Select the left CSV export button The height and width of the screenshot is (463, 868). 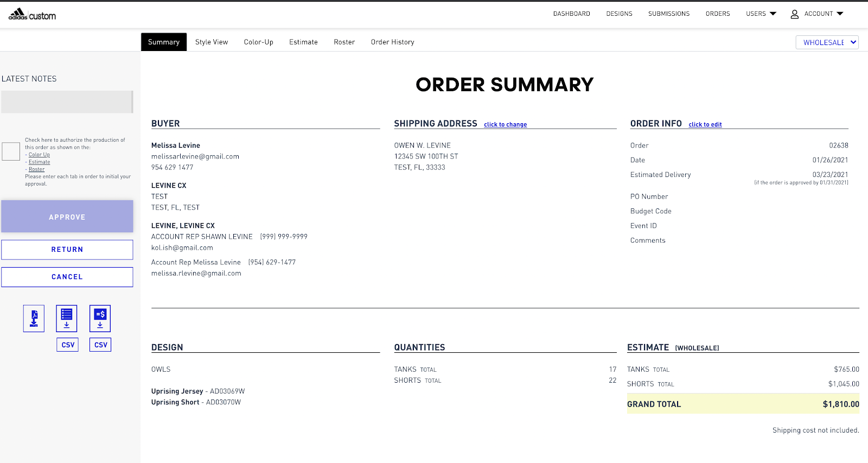(x=67, y=344)
